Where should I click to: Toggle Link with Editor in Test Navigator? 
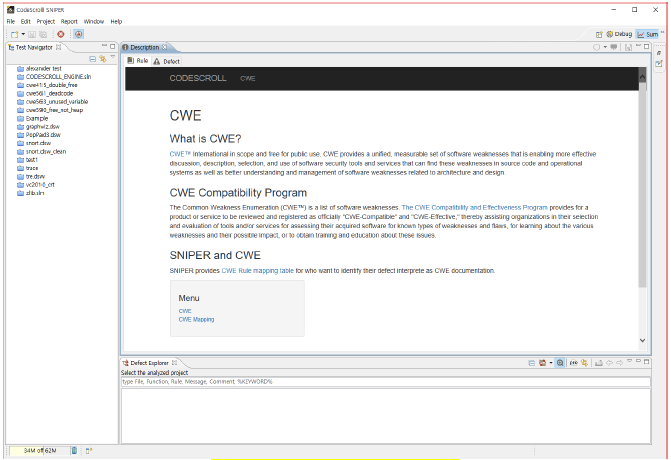coord(103,59)
